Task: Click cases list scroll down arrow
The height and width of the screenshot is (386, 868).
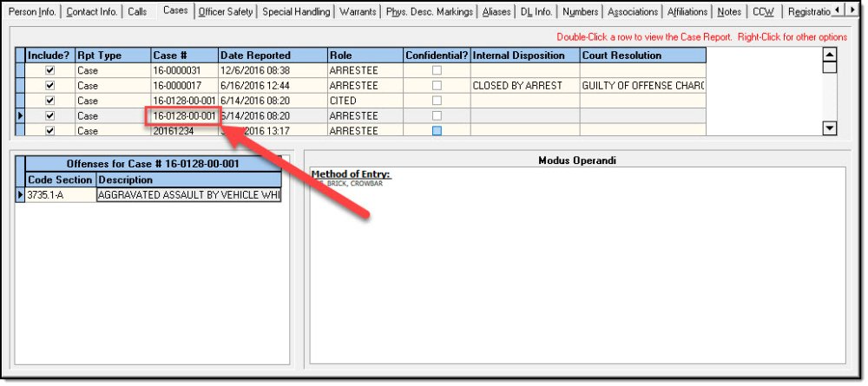Action: tap(829, 128)
